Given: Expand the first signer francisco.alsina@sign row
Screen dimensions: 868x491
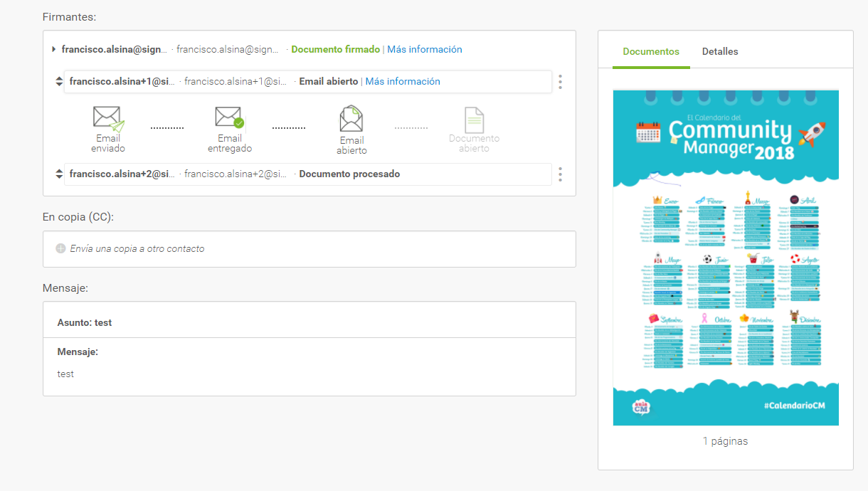Looking at the screenshot, I should coord(54,49).
